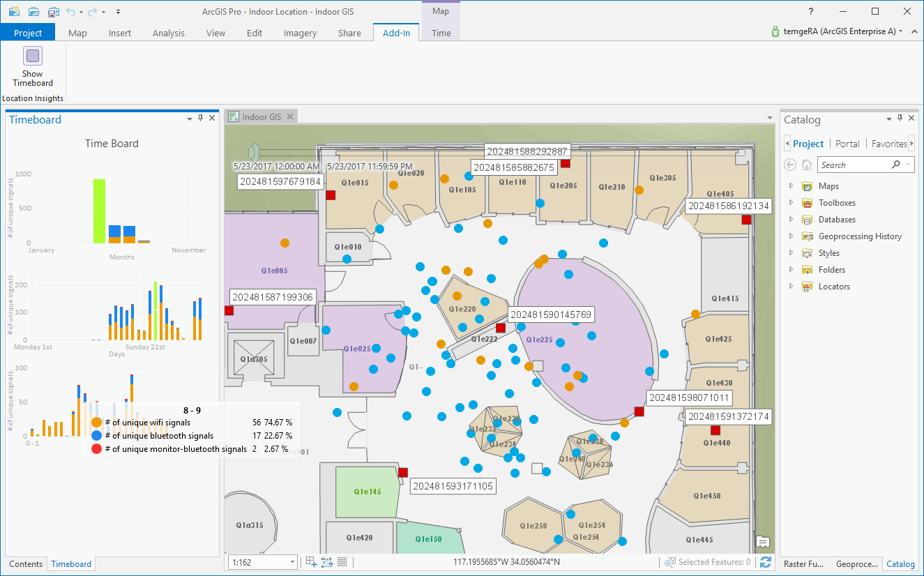Click the Open Project folder icon

tap(33, 12)
